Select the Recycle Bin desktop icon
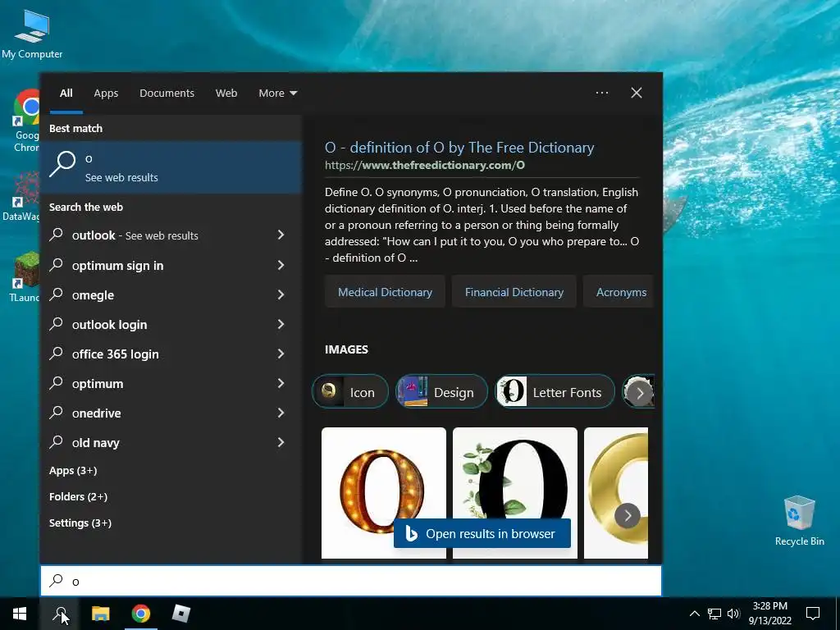The width and height of the screenshot is (840, 630). coord(799,521)
